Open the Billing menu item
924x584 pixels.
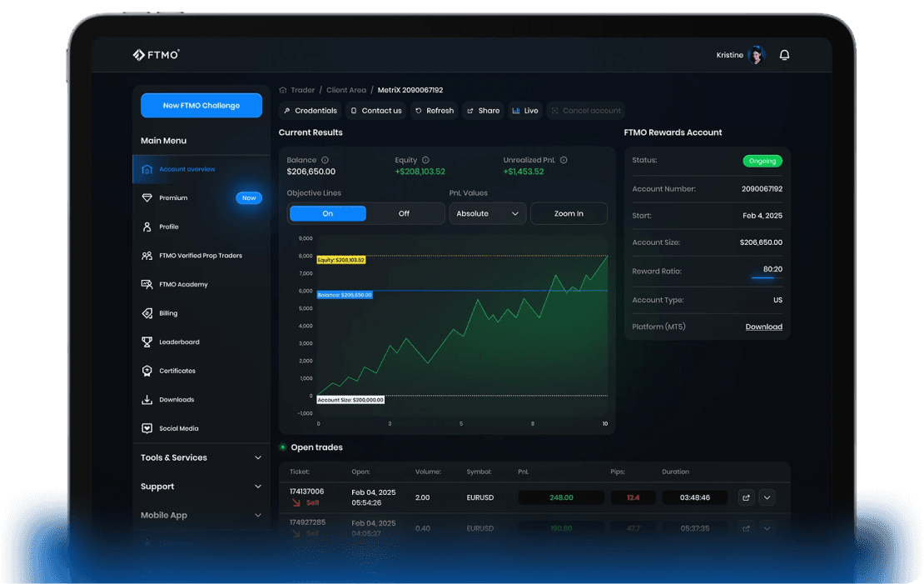click(x=201, y=313)
